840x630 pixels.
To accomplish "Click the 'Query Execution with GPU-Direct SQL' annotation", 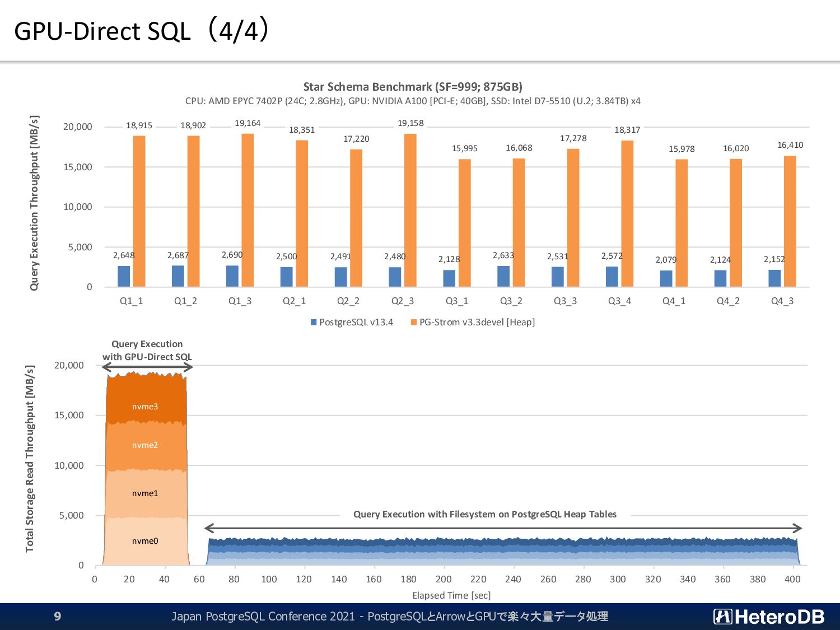I will 147,351.
